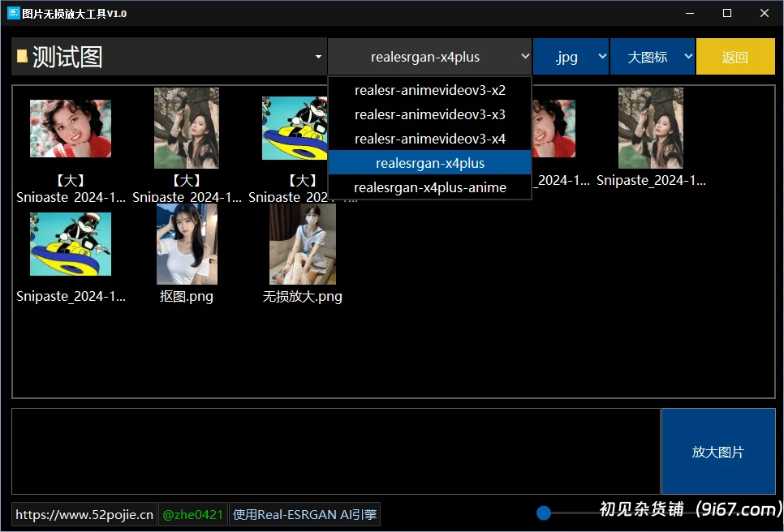The height and width of the screenshot is (532, 784).
Task: Click the yellow folder icon beside 测试图
Action: click(x=22, y=57)
